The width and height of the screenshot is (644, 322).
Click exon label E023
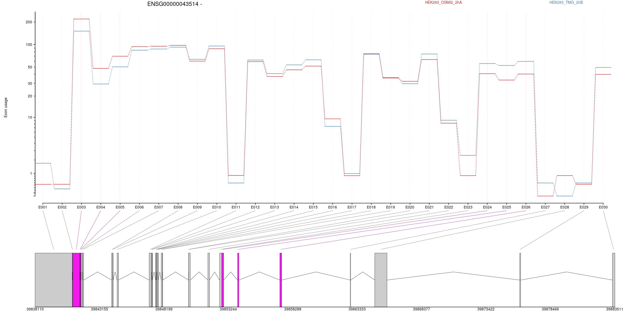click(x=468, y=207)
